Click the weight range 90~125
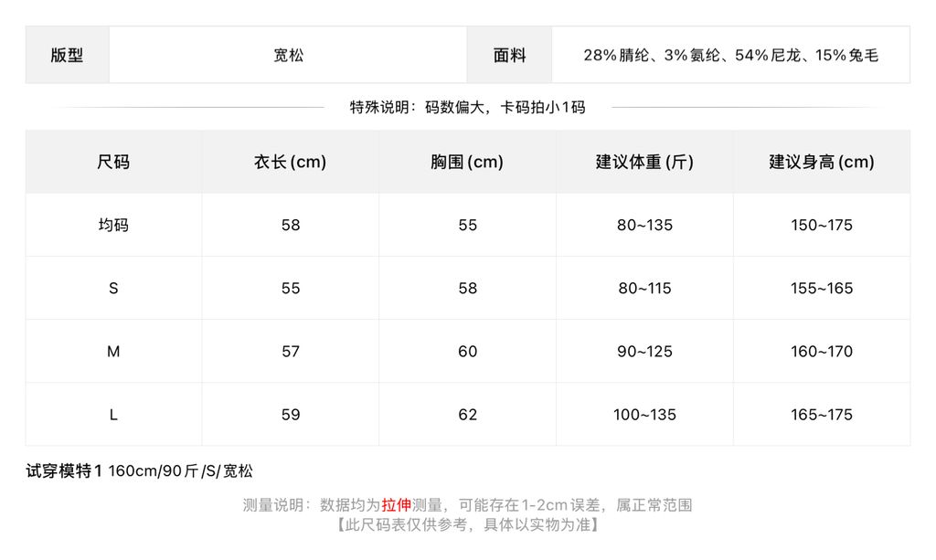Viewport: 936px width, 560px height. click(644, 352)
